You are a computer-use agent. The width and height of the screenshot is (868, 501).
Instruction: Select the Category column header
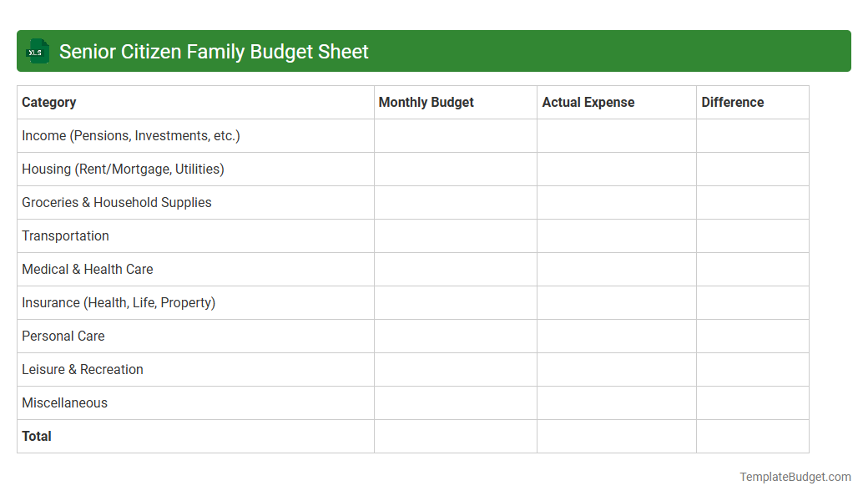point(48,102)
